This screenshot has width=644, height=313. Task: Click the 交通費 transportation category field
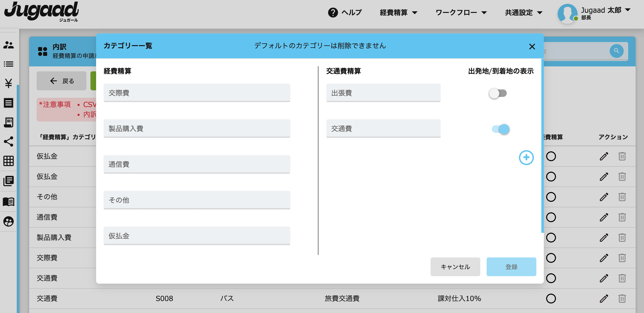(x=383, y=128)
